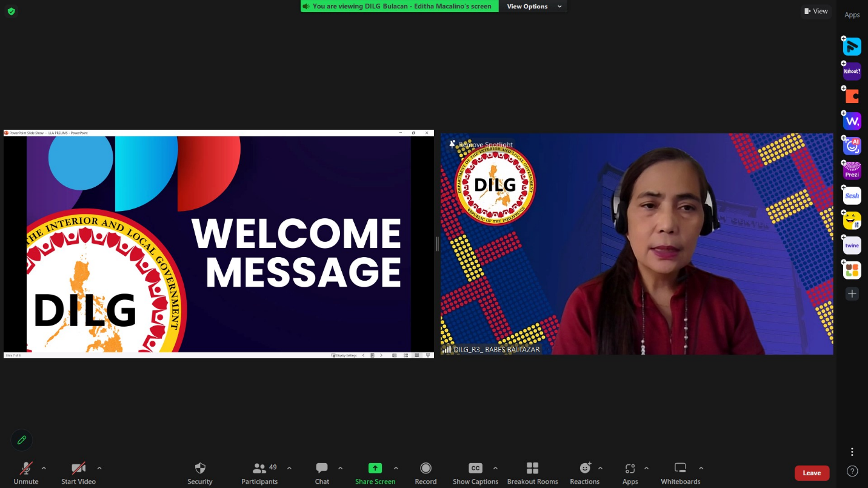Expand the Apps options caret
Viewport: 868px width, 488px height.
646,468
